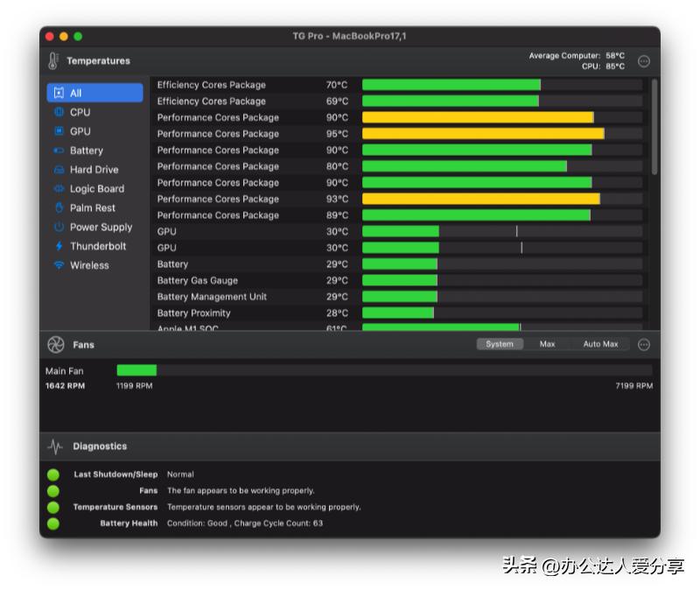700x590 pixels.
Task: Select All in the sidebar
Action: coord(94,93)
